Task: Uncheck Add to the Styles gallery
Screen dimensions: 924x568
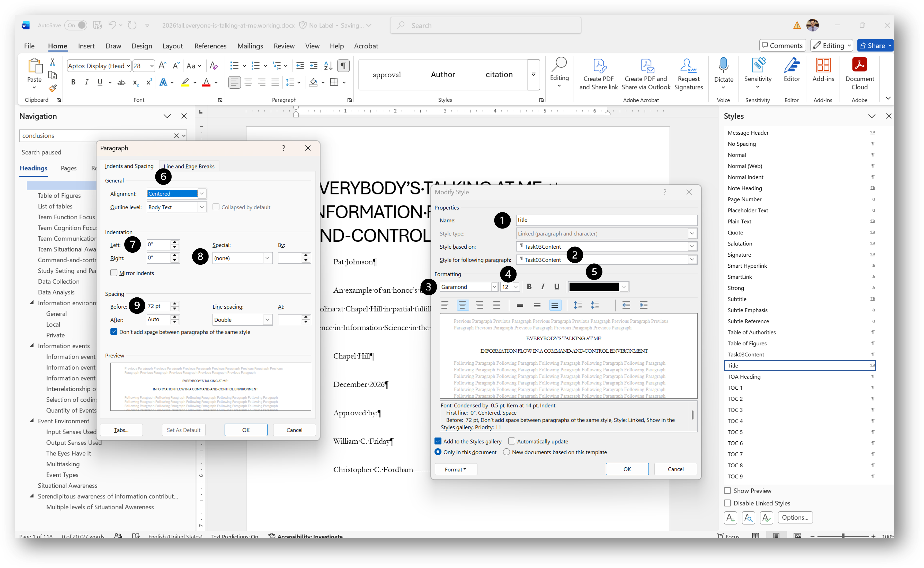Action: tap(438, 441)
